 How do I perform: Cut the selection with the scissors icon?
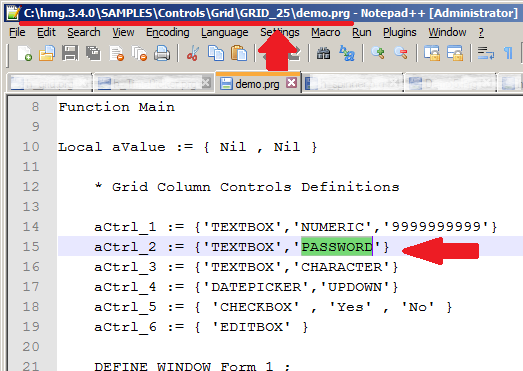193,53
